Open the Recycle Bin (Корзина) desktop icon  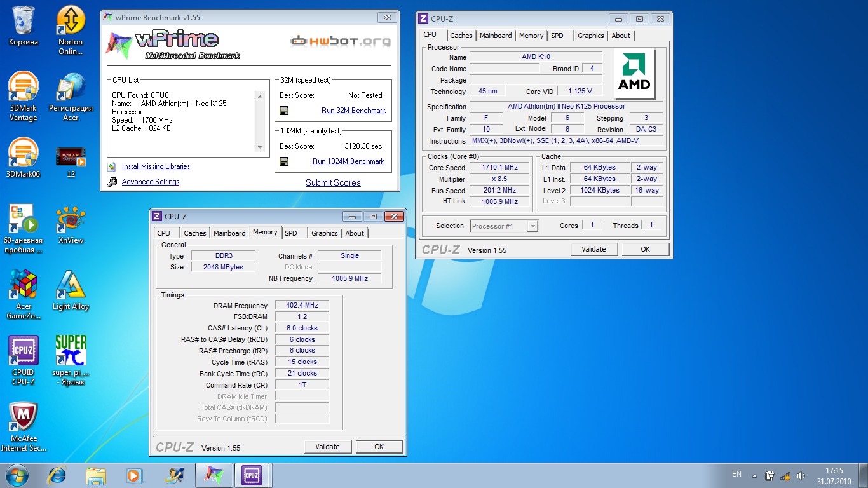pyautogui.click(x=24, y=26)
